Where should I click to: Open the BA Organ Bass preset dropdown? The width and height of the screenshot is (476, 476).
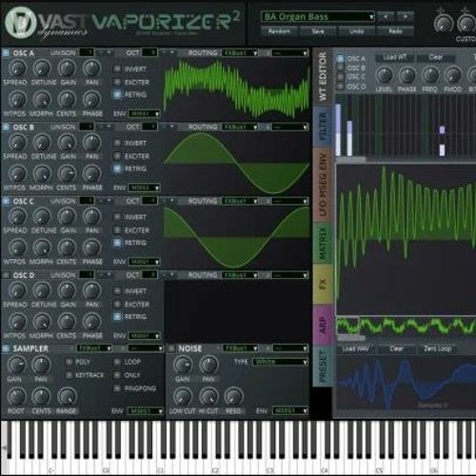coord(318,16)
